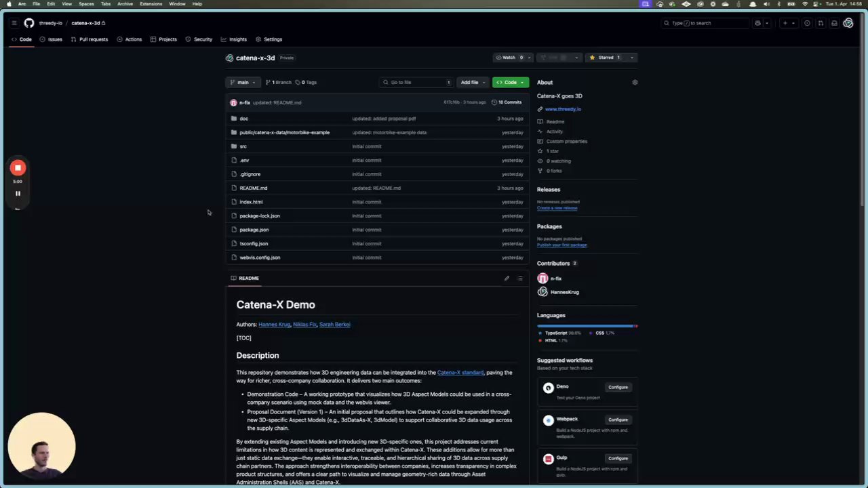The height and width of the screenshot is (488, 868).
Task: Click the Create a new release link
Action: tap(557, 208)
